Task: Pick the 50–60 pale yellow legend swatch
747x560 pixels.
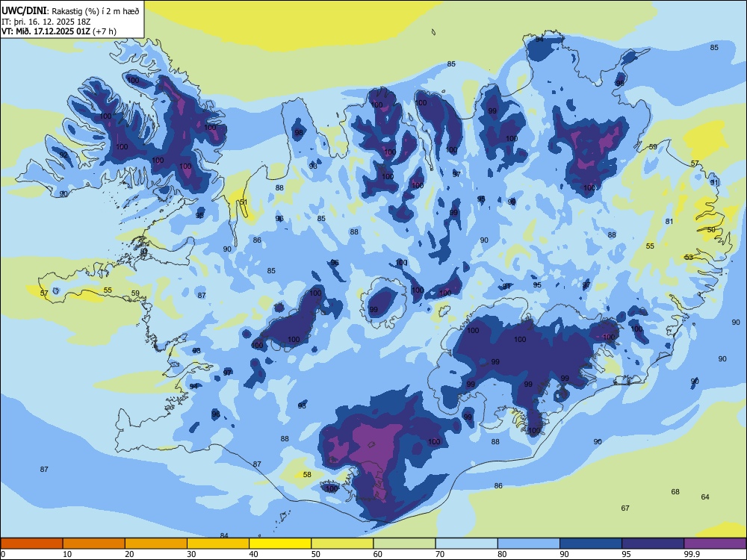Action: click(342, 544)
